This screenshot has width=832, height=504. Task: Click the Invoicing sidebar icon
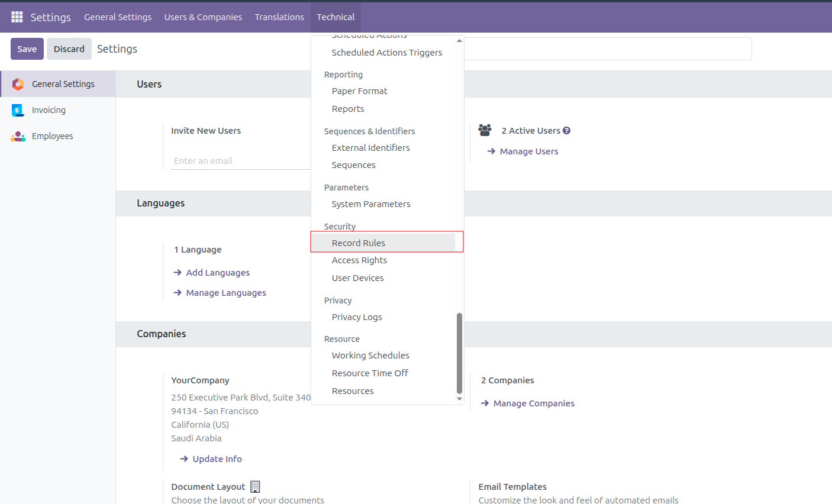(18, 110)
